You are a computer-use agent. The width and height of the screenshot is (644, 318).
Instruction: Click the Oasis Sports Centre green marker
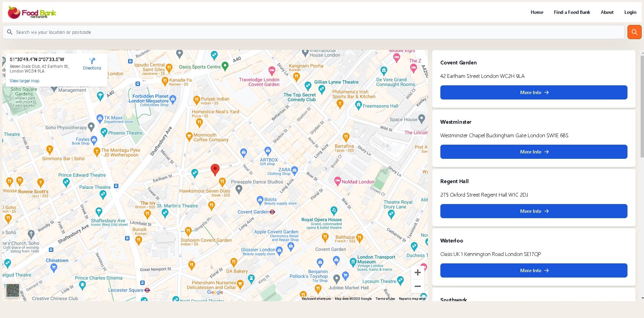click(x=225, y=66)
